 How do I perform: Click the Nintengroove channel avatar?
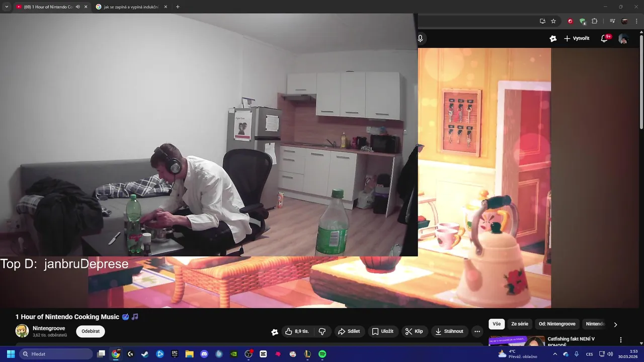22,330
